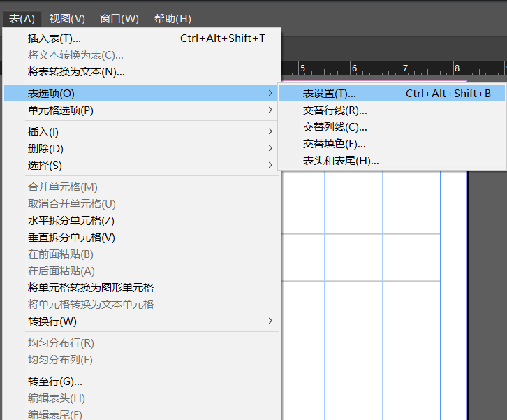Click 将单元格转换为图形单元格 item
The height and width of the screenshot is (420, 507).
(91, 288)
